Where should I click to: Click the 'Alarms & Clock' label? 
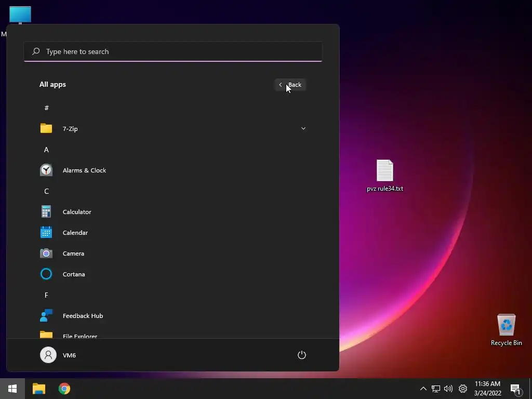pos(85,170)
